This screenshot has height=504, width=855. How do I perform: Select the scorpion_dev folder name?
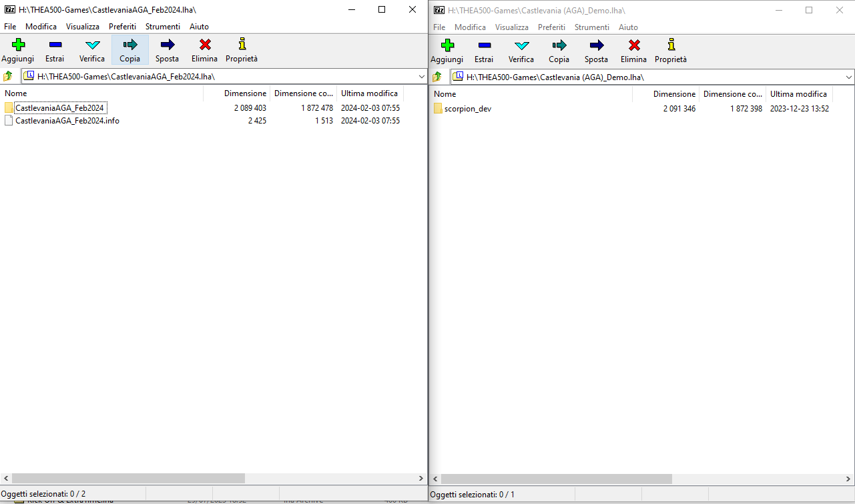pyautogui.click(x=468, y=108)
